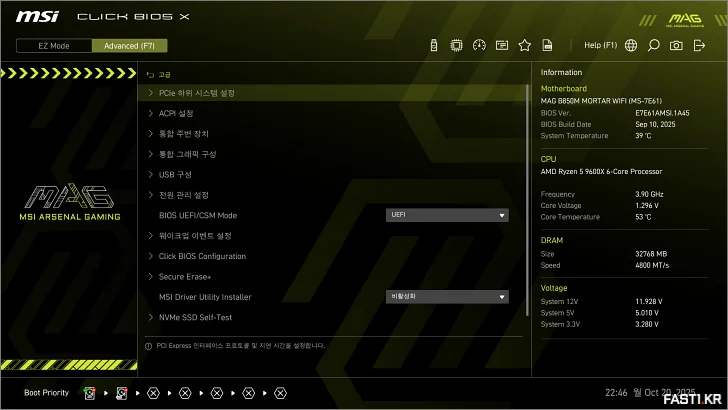This screenshot has height=410, width=728.
Task: Click the exit door icon
Action: click(x=699, y=46)
